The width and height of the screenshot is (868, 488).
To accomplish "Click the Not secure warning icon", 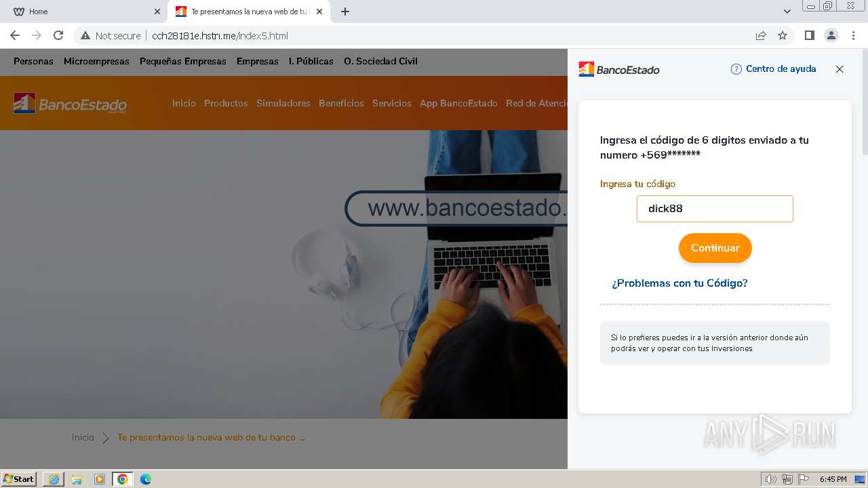I will click(85, 35).
